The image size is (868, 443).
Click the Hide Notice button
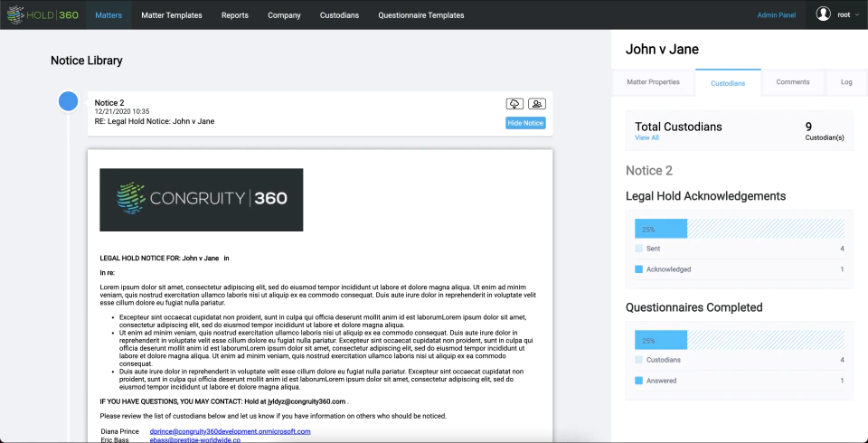tap(525, 123)
